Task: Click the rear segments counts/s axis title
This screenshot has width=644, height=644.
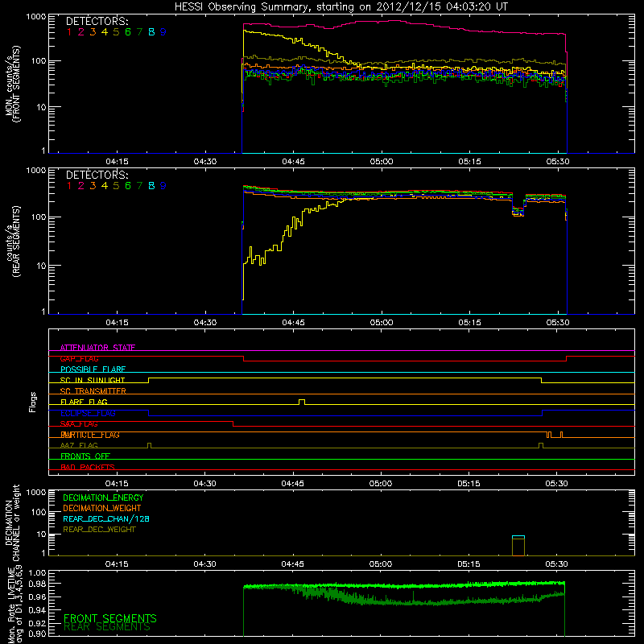Action: click(12, 241)
